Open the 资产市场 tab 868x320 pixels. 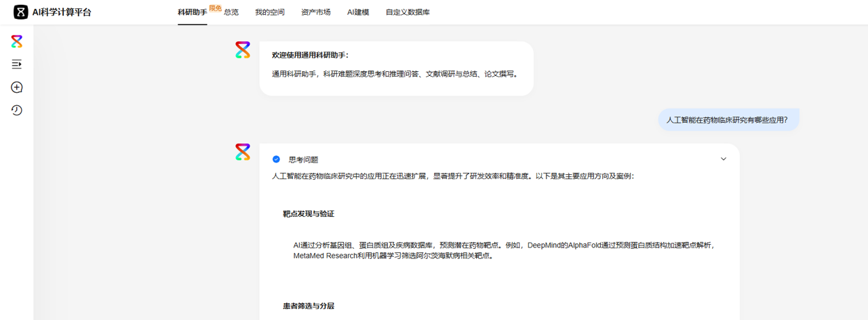point(316,12)
